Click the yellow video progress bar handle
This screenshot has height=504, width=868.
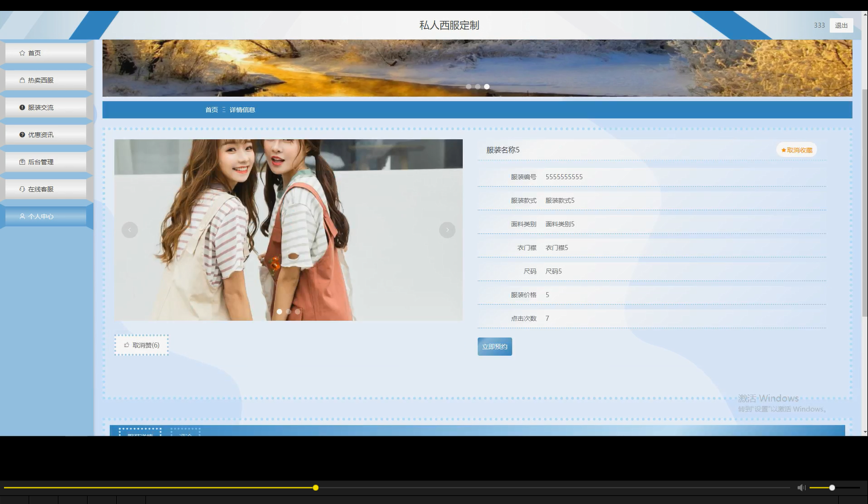click(x=315, y=487)
